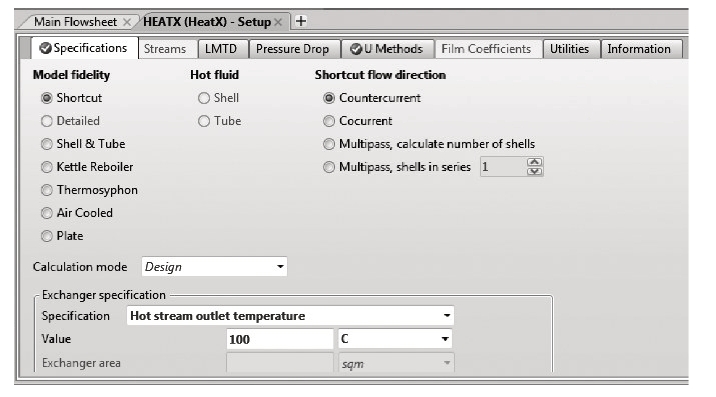This screenshot has width=716, height=397.
Task: Increase shells in series with the up arrow
Action: (x=534, y=162)
